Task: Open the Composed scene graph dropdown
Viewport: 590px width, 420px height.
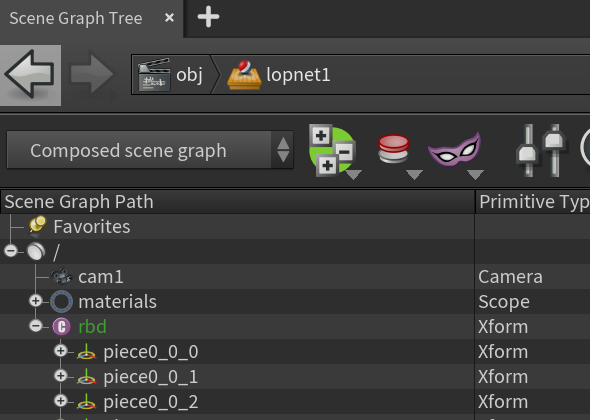Action: (150, 150)
